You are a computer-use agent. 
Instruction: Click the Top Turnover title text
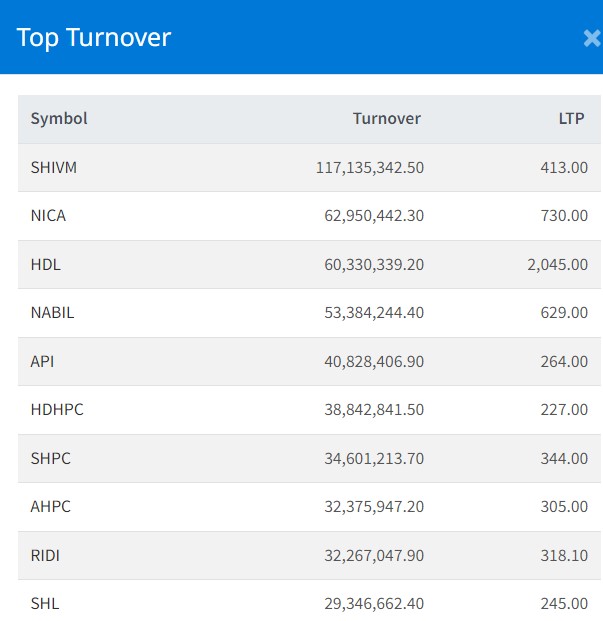tap(94, 38)
